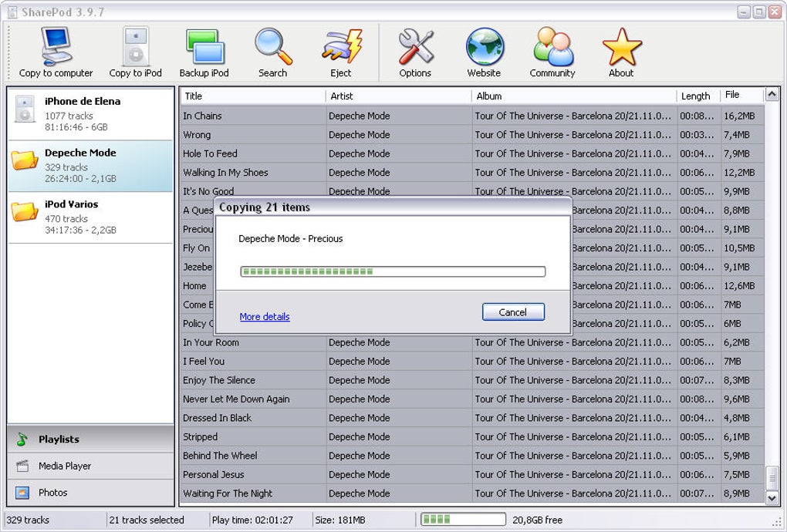Click the Playlists music note icon
Screen dimensions: 787x532
[x=22, y=439]
